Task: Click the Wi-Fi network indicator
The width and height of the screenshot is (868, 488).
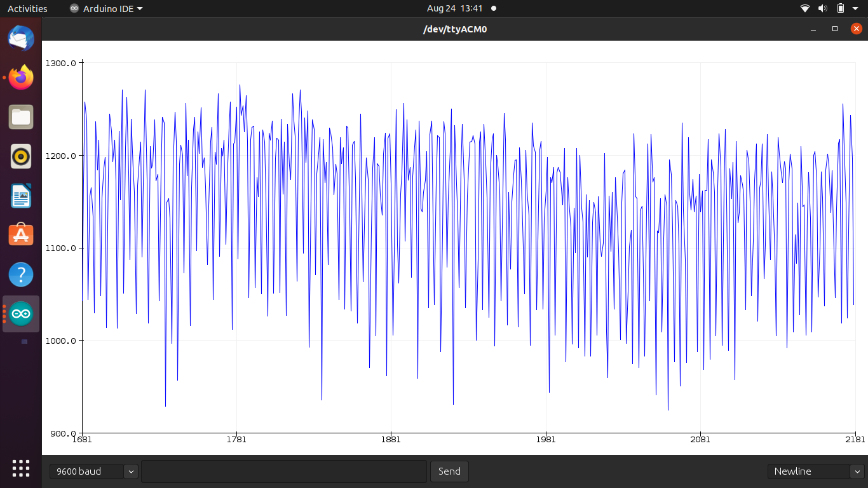Action: tap(805, 8)
